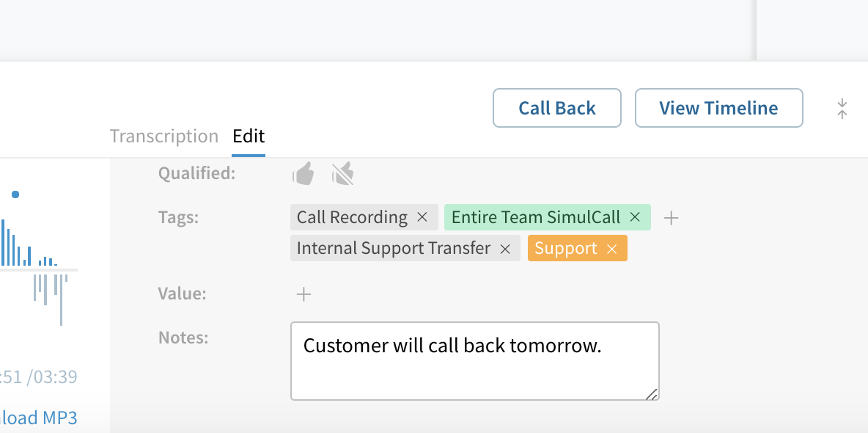The width and height of the screenshot is (868, 433).
Task: Remove the Call Recording tag
Action: (422, 217)
